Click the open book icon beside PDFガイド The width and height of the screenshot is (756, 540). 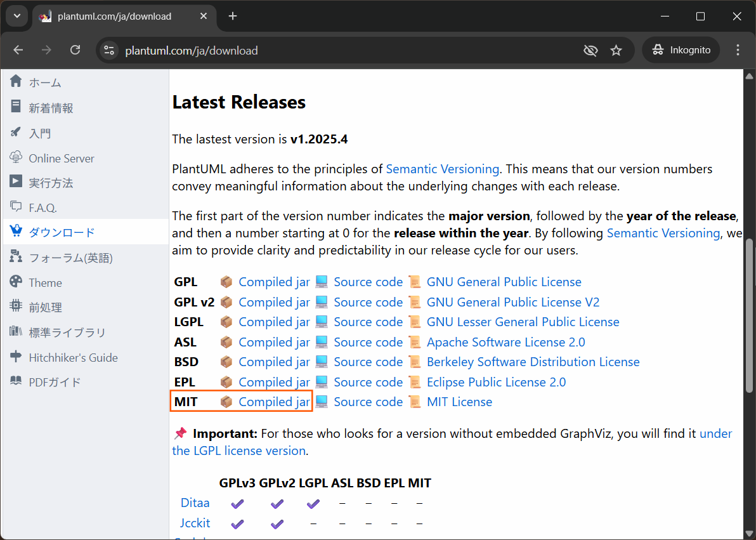click(16, 381)
